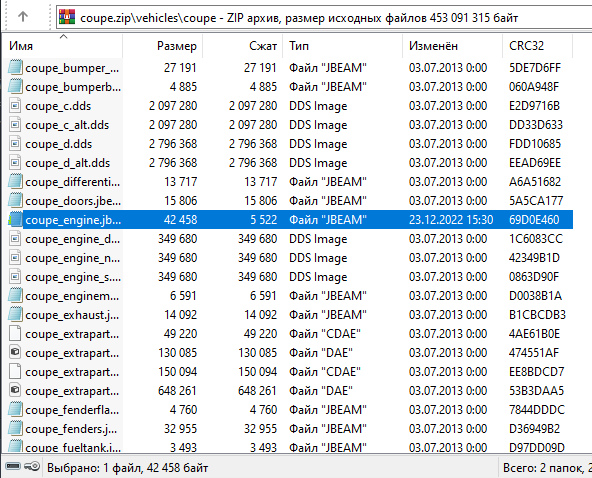Click the 3D model icon of 130 085 byte DAE file
The height and width of the screenshot is (478, 592).
click(x=15, y=353)
